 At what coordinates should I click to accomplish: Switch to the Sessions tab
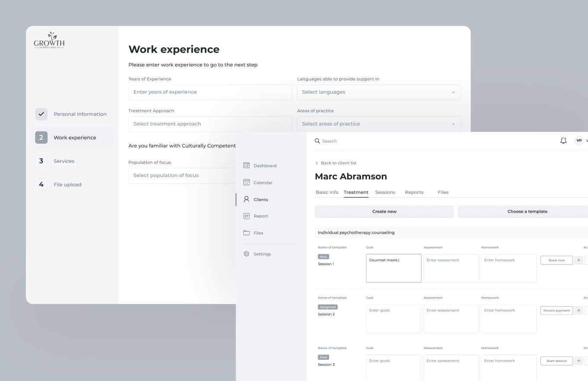pyautogui.click(x=385, y=192)
